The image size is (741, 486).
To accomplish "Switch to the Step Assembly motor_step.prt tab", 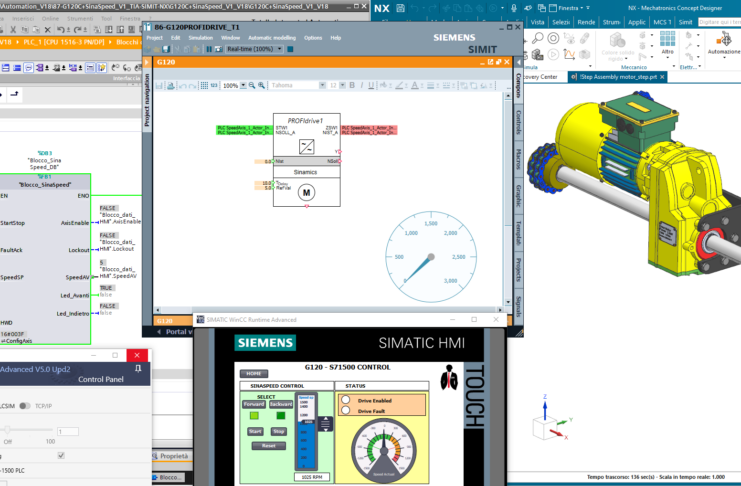I will [x=618, y=77].
